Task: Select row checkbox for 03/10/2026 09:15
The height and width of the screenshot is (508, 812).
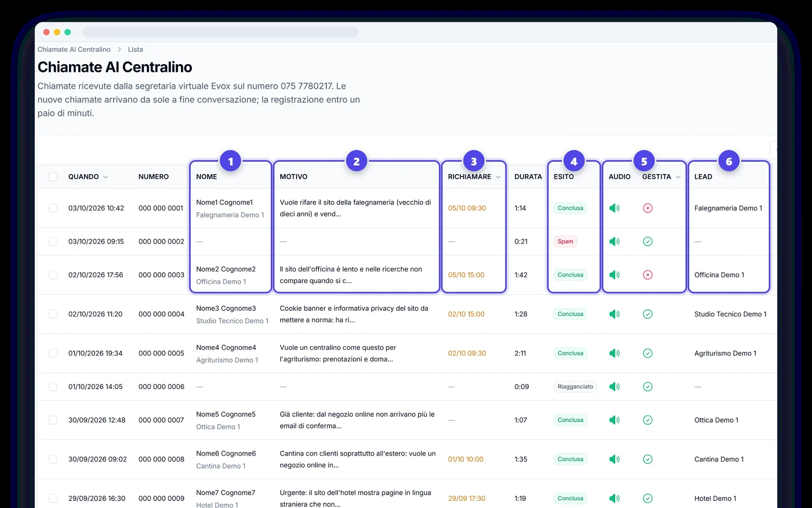Action: point(53,241)
